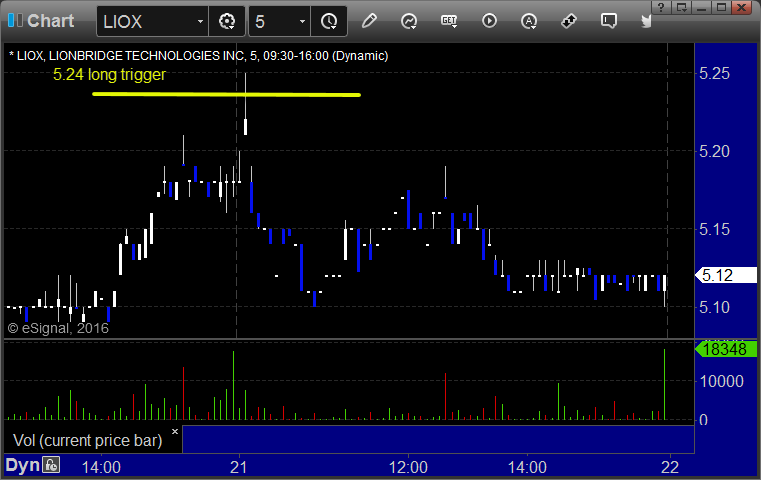Click the Twitter bird icon

(x=646, y=21)
